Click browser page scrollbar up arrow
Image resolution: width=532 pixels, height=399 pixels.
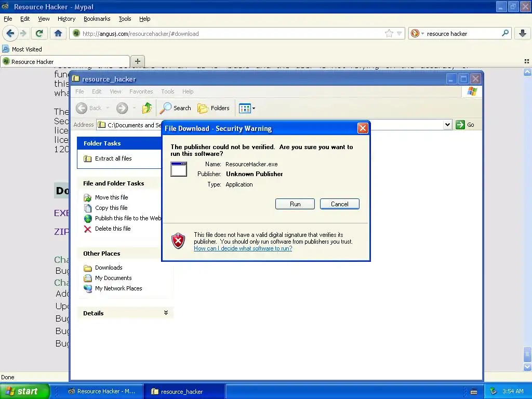coord(527,72)
